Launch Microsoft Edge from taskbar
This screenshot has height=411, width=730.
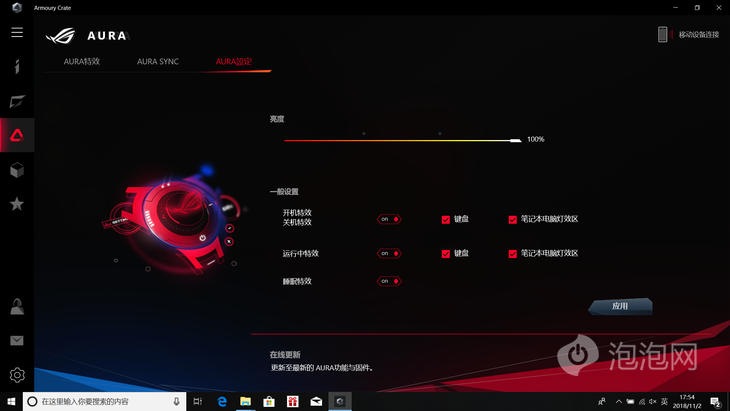(x=222, y=401)
